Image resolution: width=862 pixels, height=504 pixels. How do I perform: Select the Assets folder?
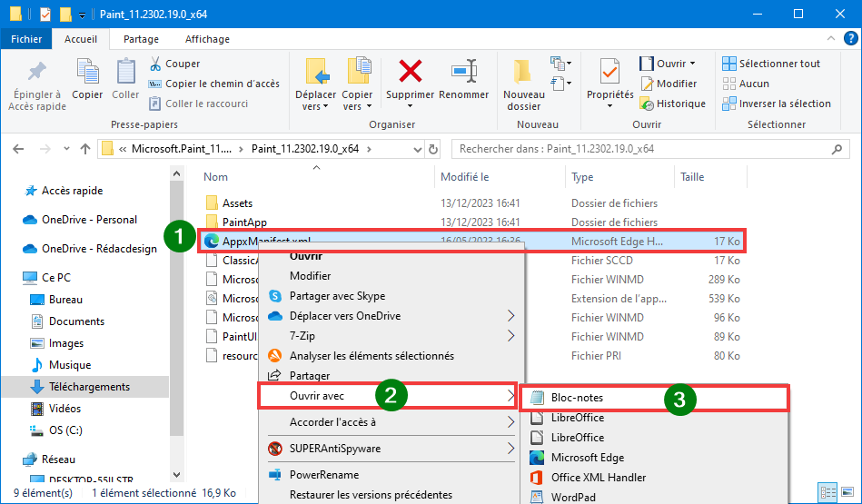click(x=237, y=203)
